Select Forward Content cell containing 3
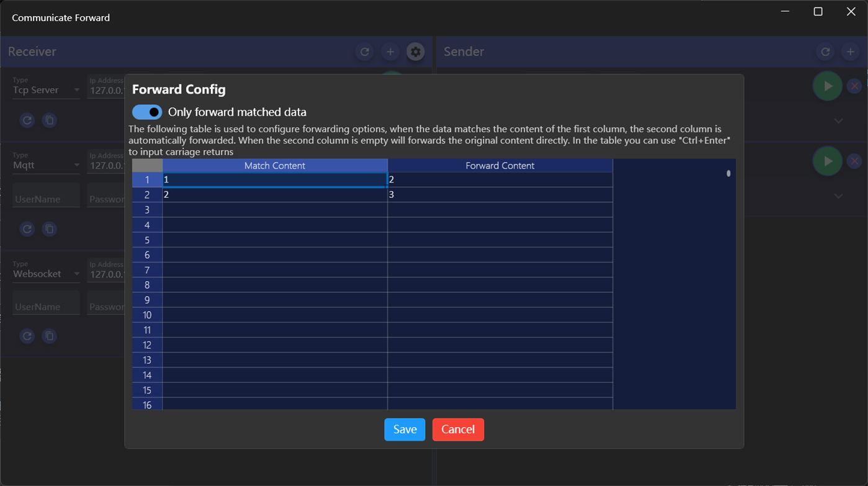 click(500, 194)
